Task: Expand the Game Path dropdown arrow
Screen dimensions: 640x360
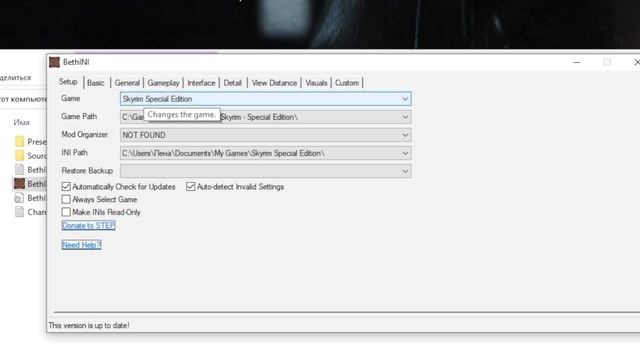Action: 405,117
